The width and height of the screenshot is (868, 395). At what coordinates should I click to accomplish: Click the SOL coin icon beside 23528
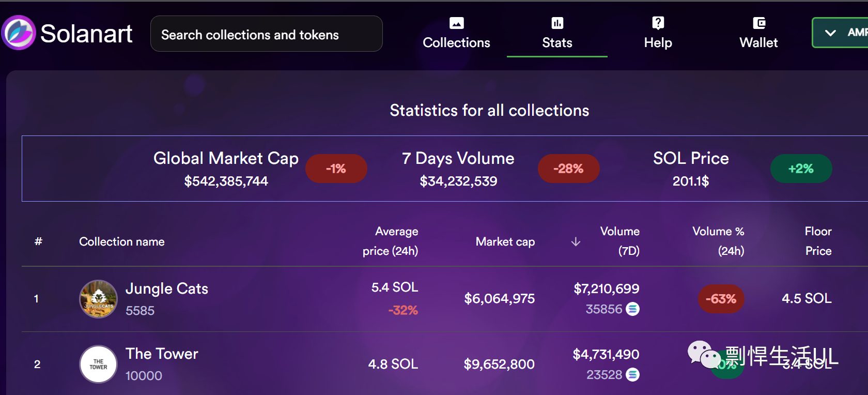632,374
